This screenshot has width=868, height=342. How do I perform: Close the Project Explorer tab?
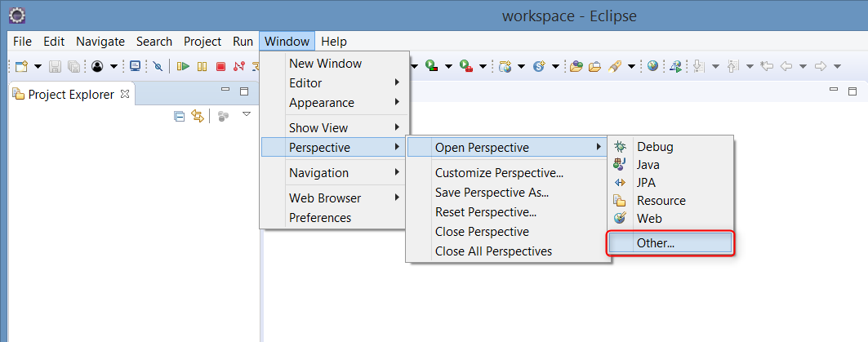(x=125, y=94)
